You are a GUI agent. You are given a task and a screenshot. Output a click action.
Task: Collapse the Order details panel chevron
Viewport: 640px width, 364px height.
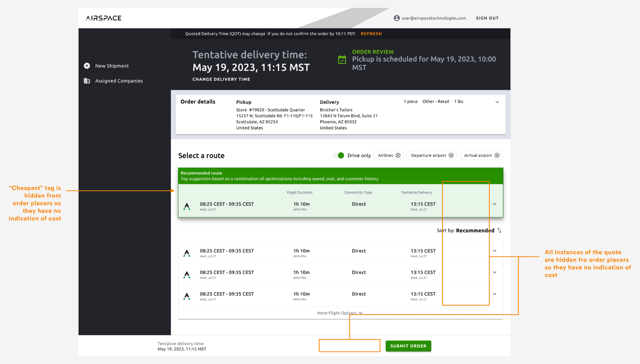[497, 102]
